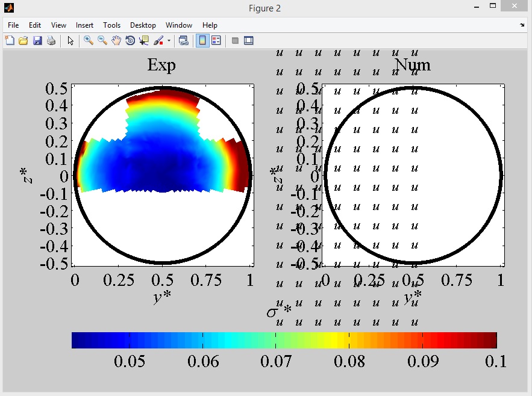Screen dimensions: 532x396
Task: Click the Link Plot icon
Action: (184, 41)
